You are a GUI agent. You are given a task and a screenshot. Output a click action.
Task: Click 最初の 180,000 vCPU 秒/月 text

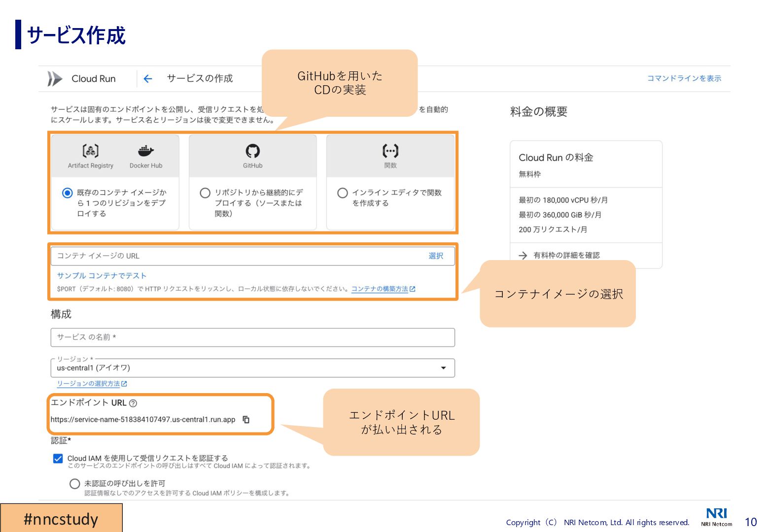point(563,200)
